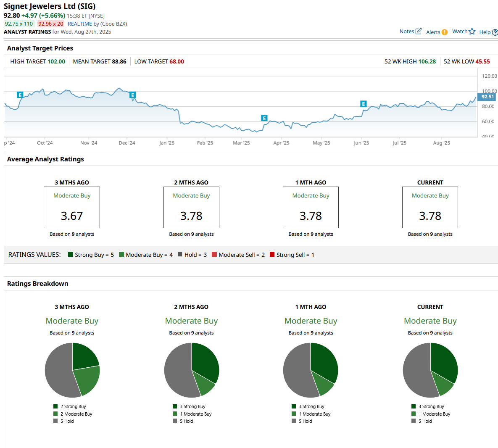
Task: Click the Moderate Buy = 4 legend swatch
Action: point(121,254)
